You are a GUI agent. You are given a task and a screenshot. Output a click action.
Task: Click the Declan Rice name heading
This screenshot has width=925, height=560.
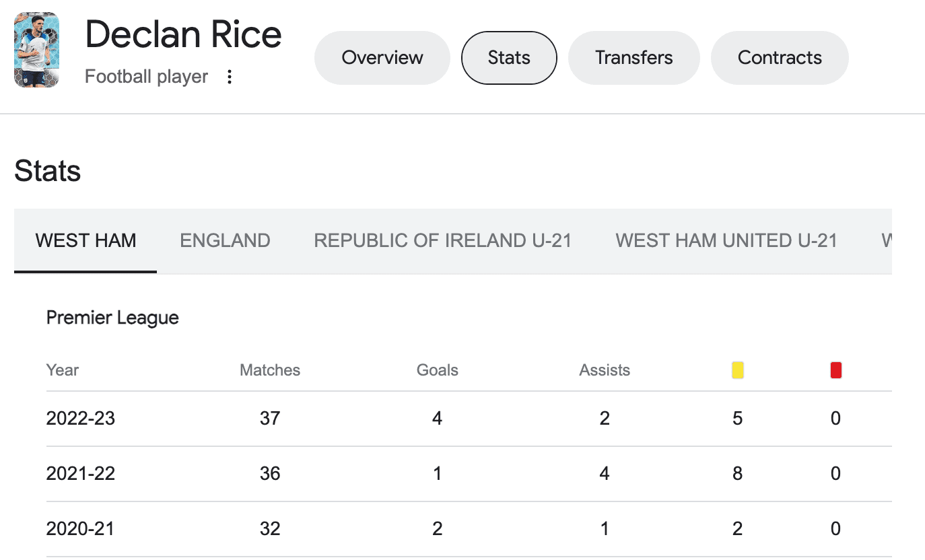pos(183,35)
